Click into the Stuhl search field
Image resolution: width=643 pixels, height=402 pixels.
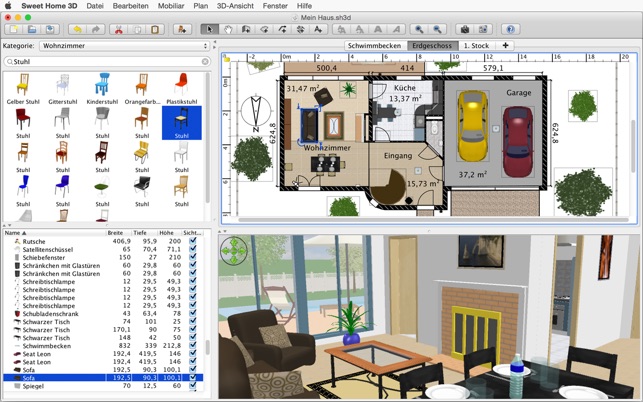[107, 62]
